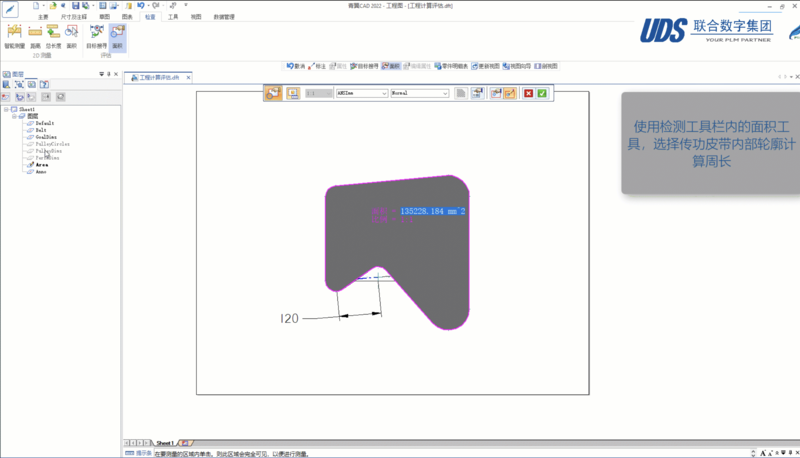The width and height of the screenshot is (800, 458).
Task: Select the 距离 distance measure tool
Action: click(35, 37)
